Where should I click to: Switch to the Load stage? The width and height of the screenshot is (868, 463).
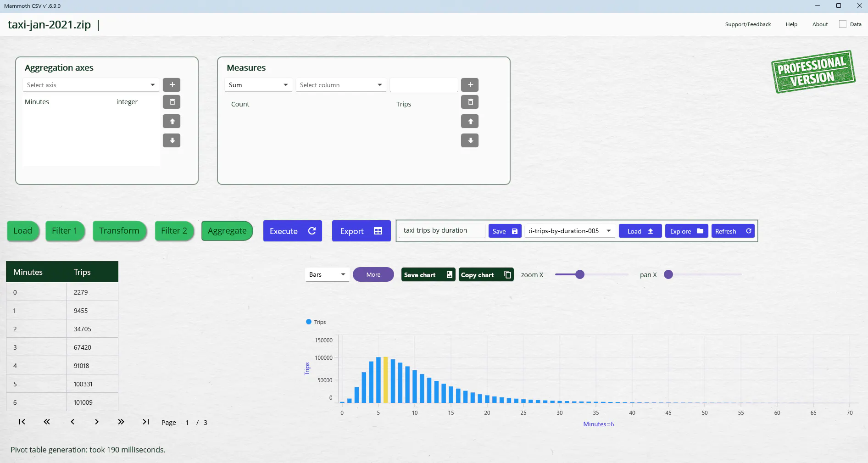coord(23,231)
